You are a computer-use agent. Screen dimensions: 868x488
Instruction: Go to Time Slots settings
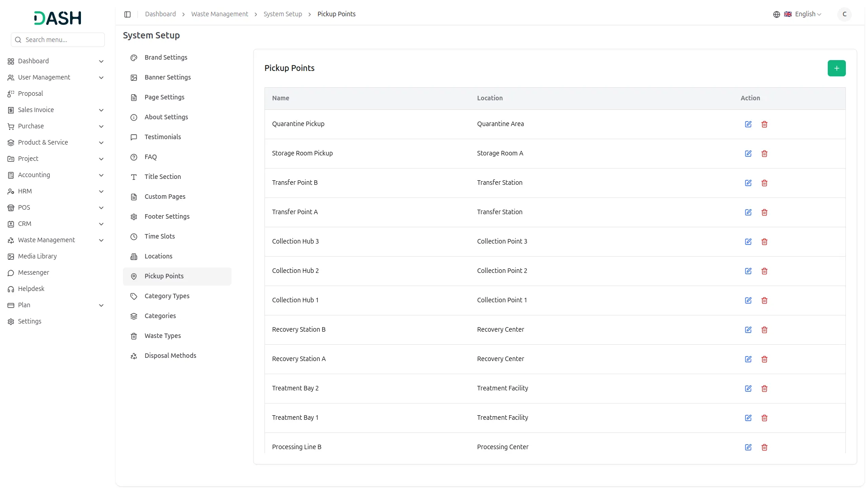(x=160, y=236)
